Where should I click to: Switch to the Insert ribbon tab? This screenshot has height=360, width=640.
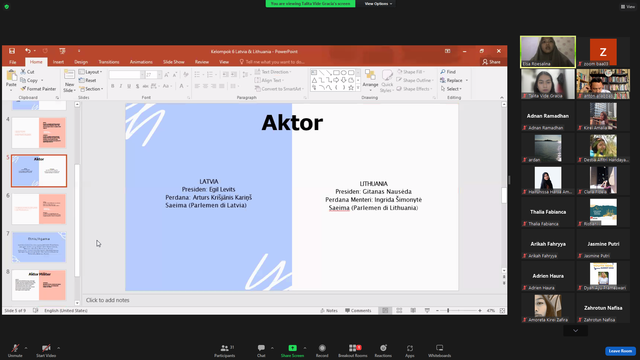coord(58,62)
